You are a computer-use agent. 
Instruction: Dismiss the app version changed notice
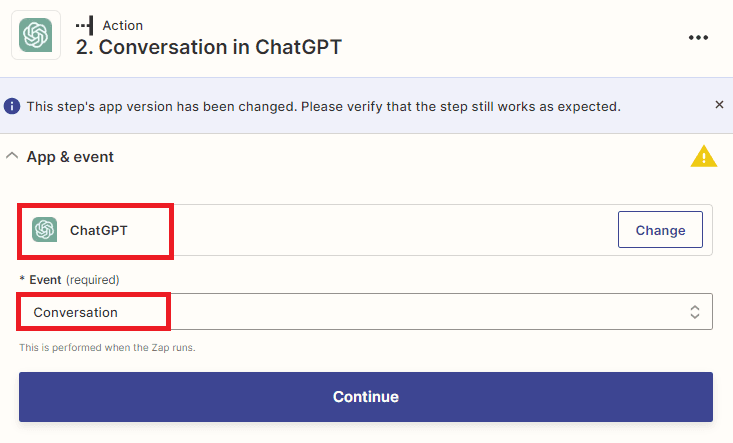(719, 105)
